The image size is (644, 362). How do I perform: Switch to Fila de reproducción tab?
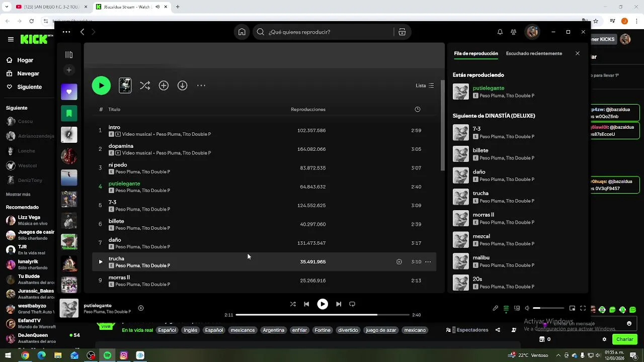click(x=476, y=53)
